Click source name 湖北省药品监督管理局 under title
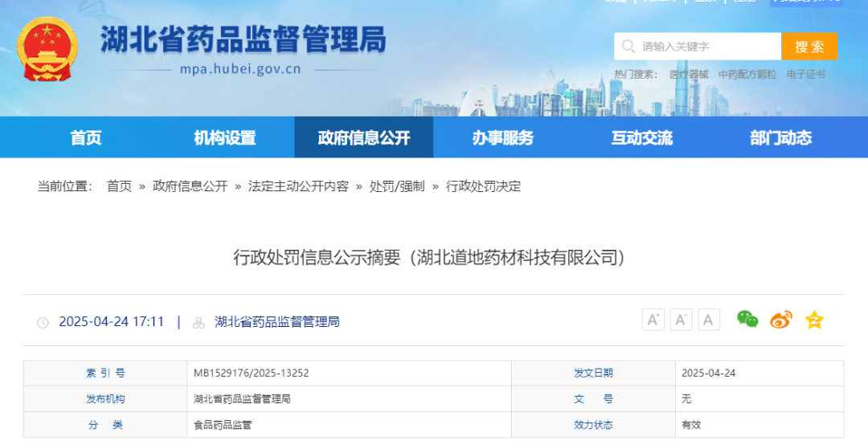 point(276,321)
